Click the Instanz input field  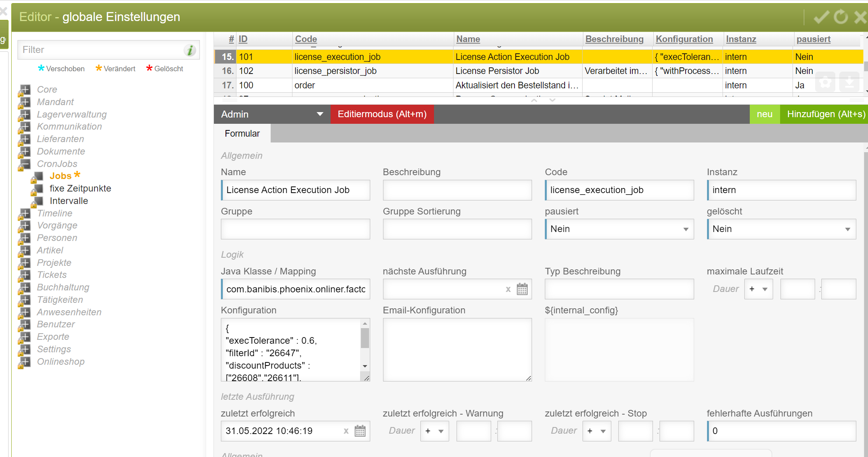(781, 190)
